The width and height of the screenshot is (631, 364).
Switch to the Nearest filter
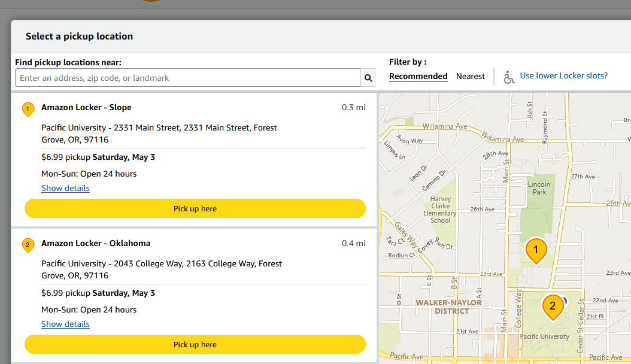point(470,76)
